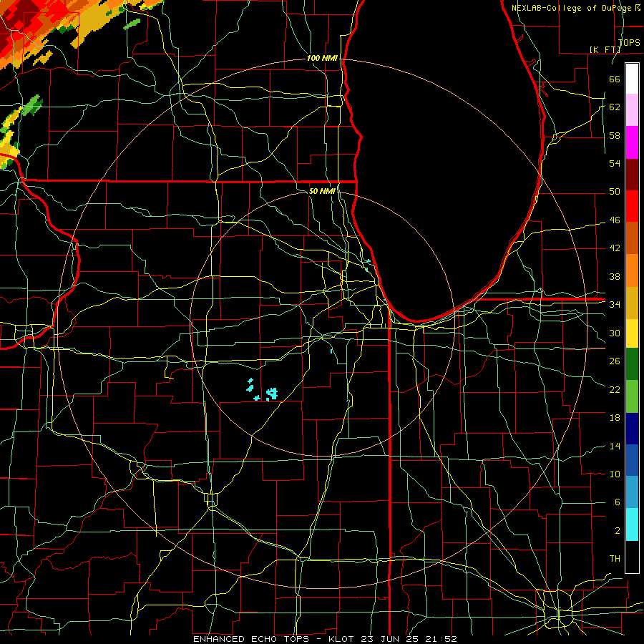Select the dark green legend band
This screenshot has height=644, width=644.
coord(632,364)
